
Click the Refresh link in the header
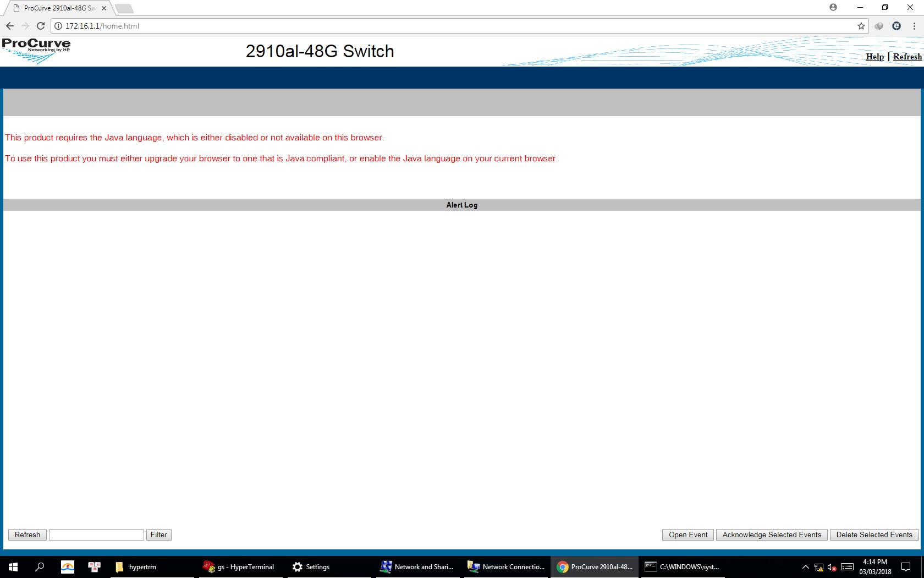point(907,57)
